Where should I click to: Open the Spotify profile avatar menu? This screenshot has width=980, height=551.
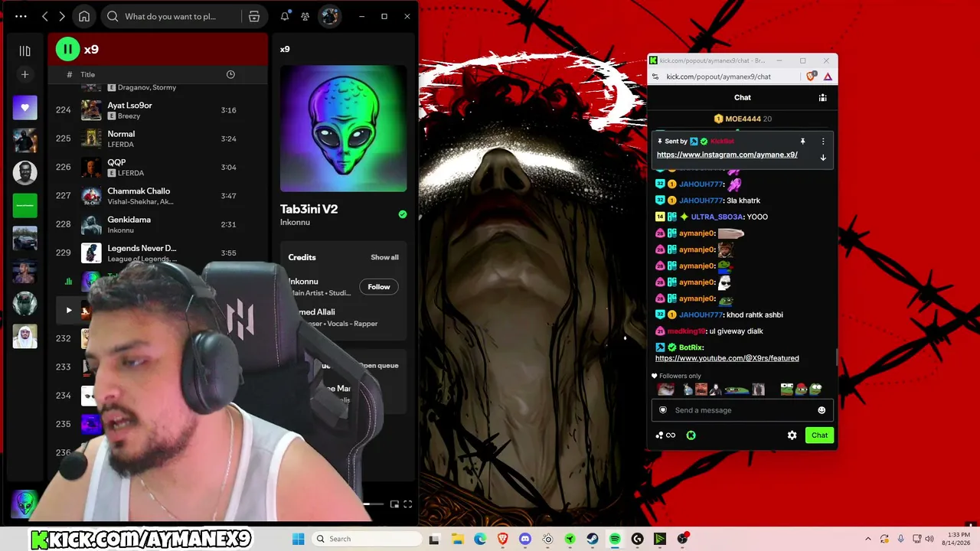pos(330,16)
